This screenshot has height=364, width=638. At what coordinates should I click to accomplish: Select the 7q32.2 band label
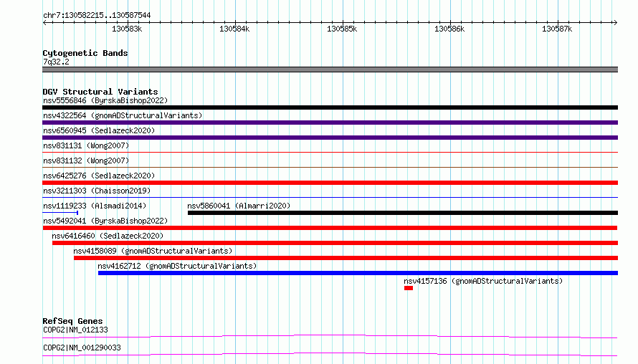click(x=56, y=62)
